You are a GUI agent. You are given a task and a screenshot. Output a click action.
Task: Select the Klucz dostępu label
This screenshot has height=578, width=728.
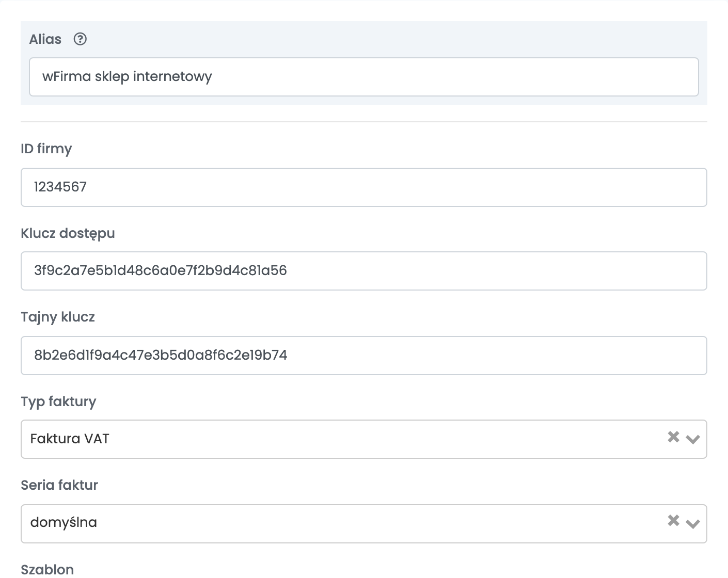(68, 234)
